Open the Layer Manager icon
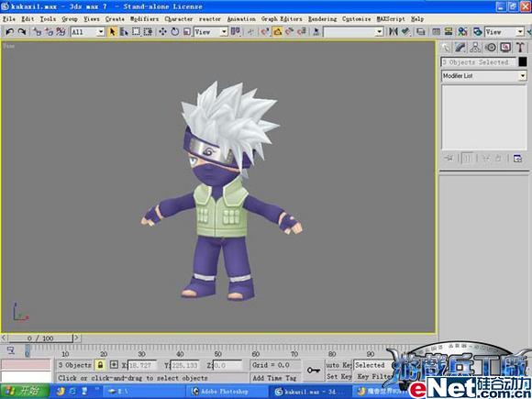This screenshot has height=399, width=532. click(421, 32)
